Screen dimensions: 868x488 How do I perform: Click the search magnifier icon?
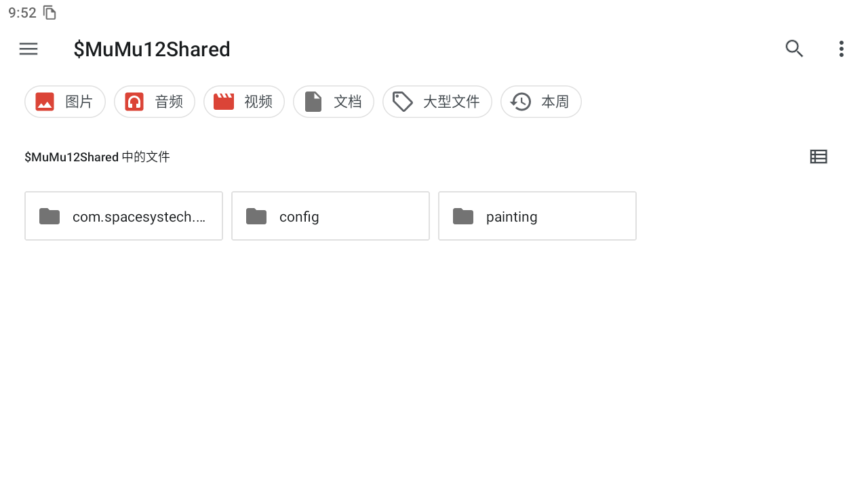[x=794, y=49]
